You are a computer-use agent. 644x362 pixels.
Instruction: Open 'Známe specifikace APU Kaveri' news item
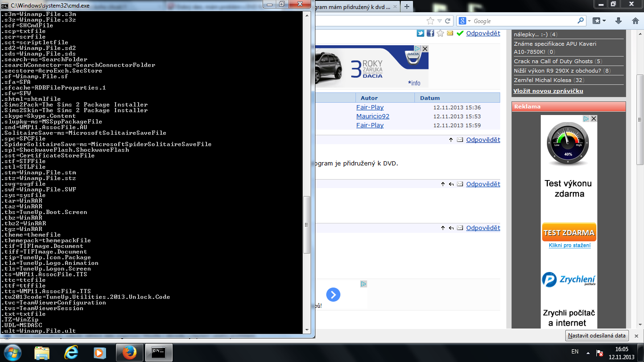tap(555, 48)
